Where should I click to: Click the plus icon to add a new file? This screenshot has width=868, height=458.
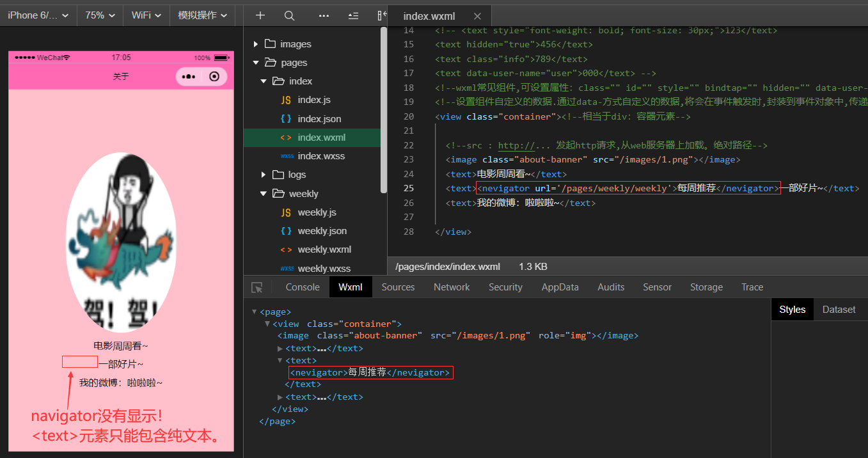click(x=260, y=15)
